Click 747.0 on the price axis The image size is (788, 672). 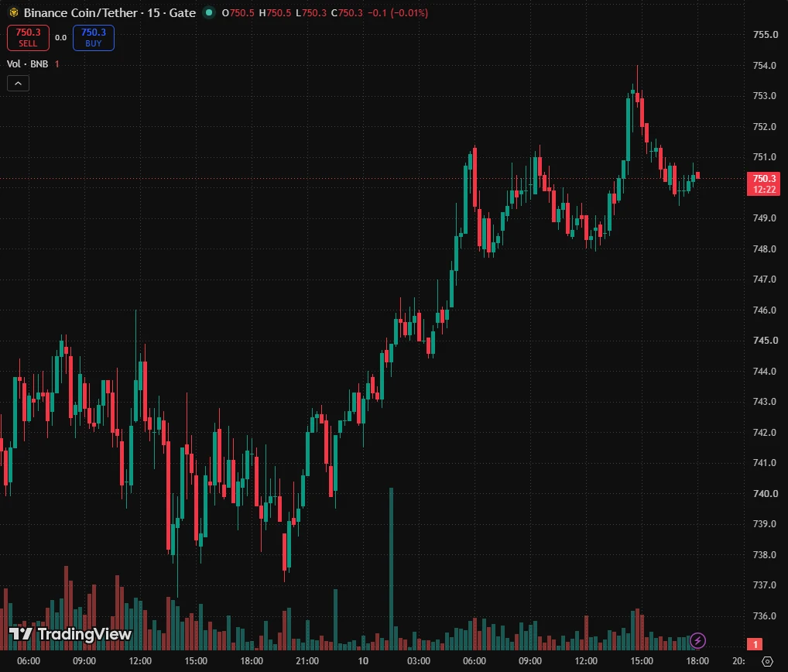(x=764, y=279)
